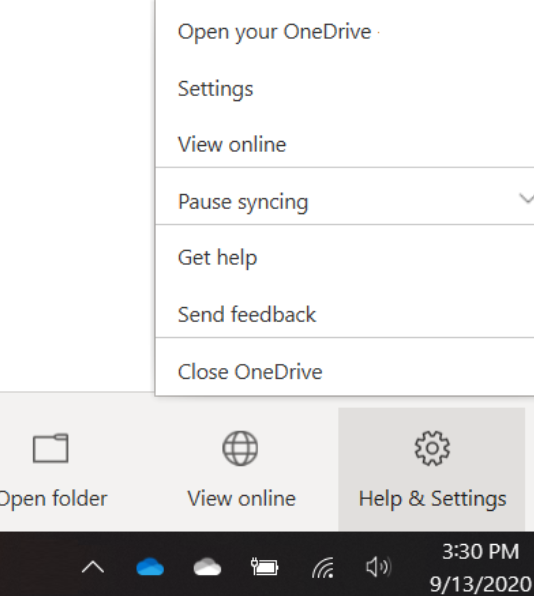Click the View online label at bottom
534x596 pixels.
point(241,499)
